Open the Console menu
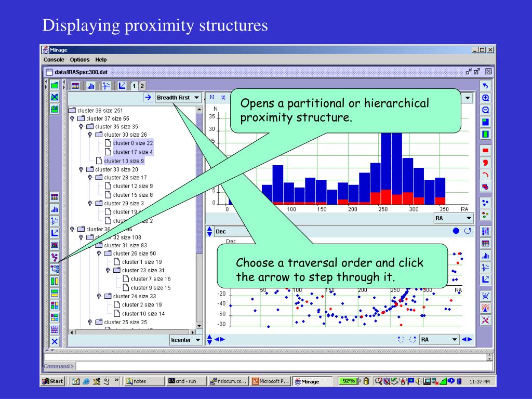The width and height of the screenshot is (532, 399). (54, 60)
